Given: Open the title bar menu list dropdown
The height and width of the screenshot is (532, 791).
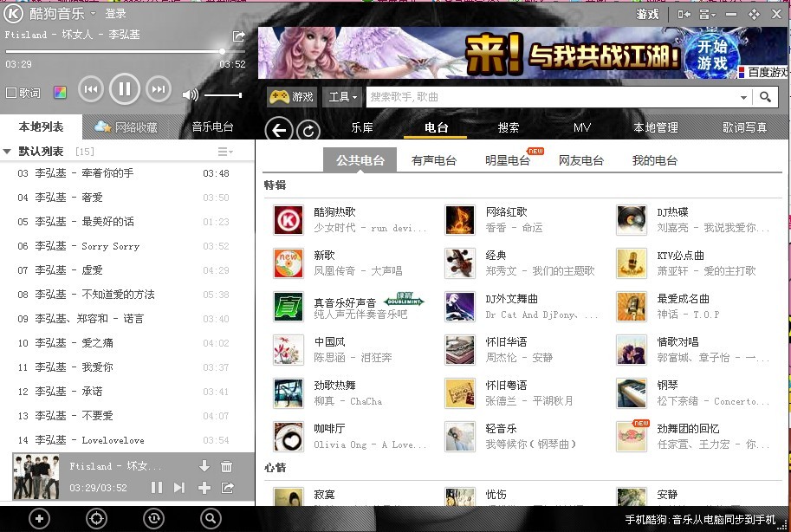Looking at the screenshot, I should pyautogui.click(x=707, y=14).
